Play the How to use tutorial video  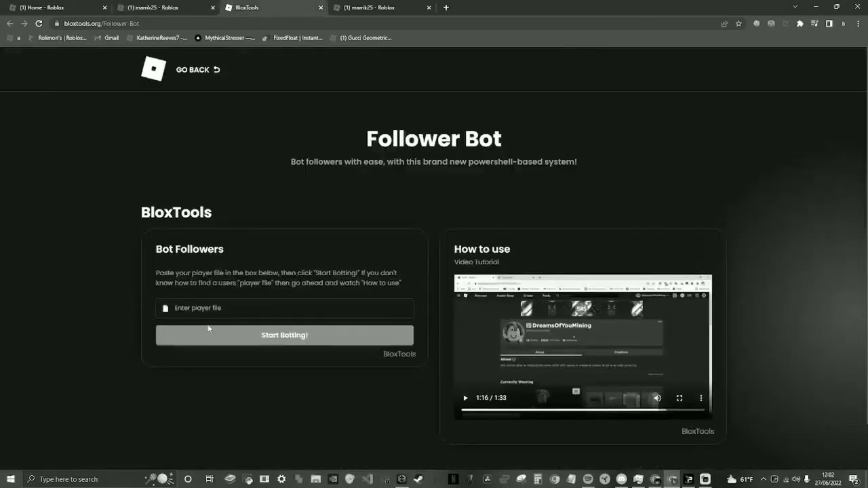pyautogui.click(x=465, y=398)
